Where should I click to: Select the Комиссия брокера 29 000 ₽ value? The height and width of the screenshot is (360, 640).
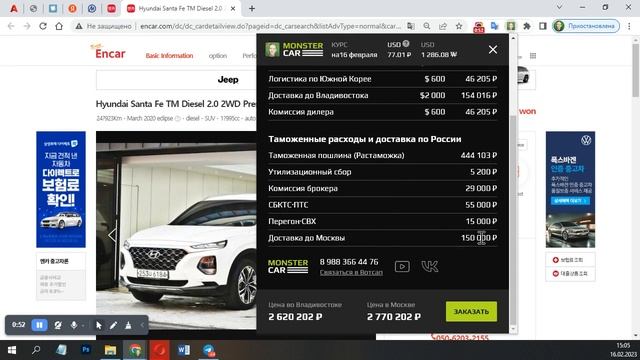click(x=481, y=189)
